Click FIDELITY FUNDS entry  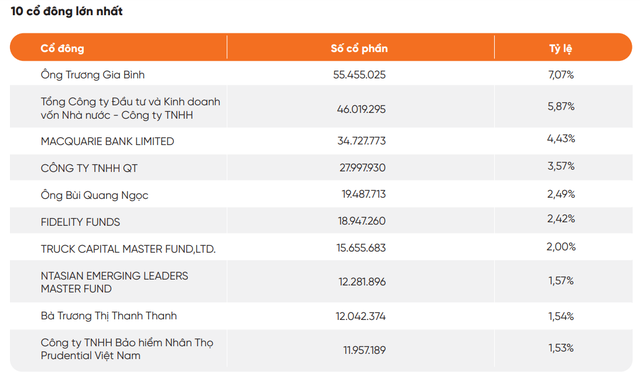pos(80,222)
